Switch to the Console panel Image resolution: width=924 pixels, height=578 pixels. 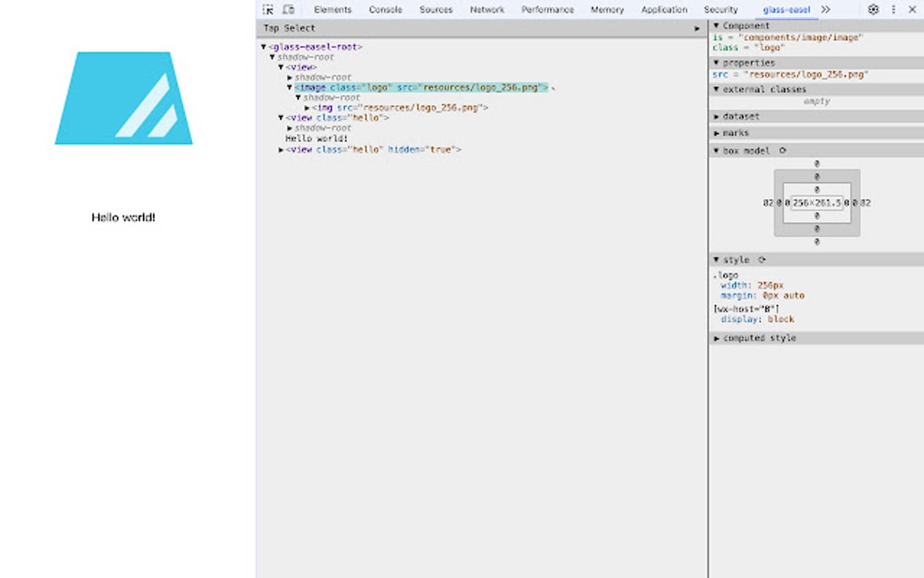tap(385, 9)
